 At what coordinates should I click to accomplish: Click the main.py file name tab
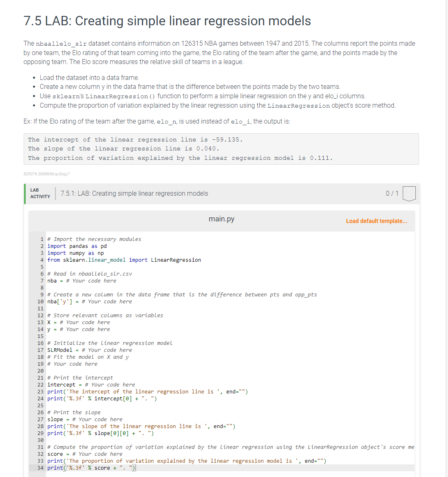(x=221, y=219)
